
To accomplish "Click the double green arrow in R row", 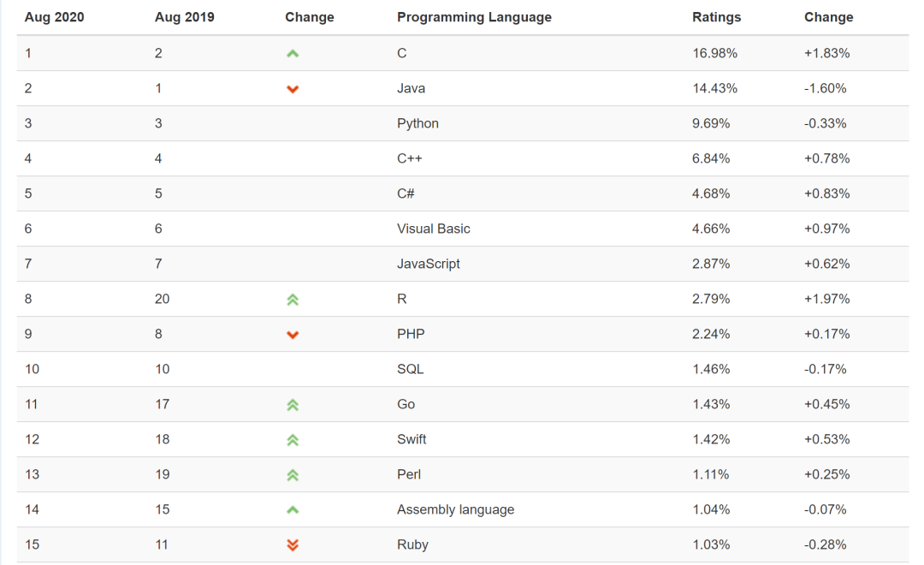I will [293, 300].
